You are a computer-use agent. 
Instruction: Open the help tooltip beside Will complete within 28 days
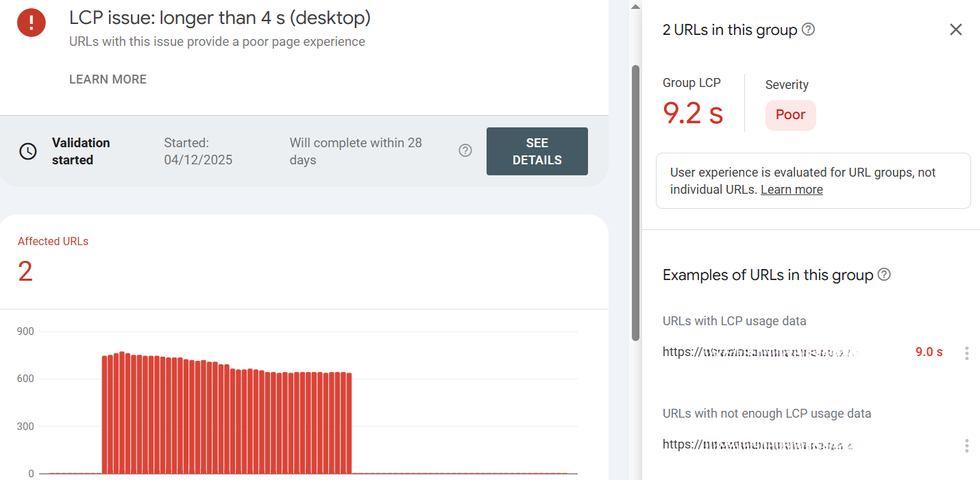[x=465, y=151]
